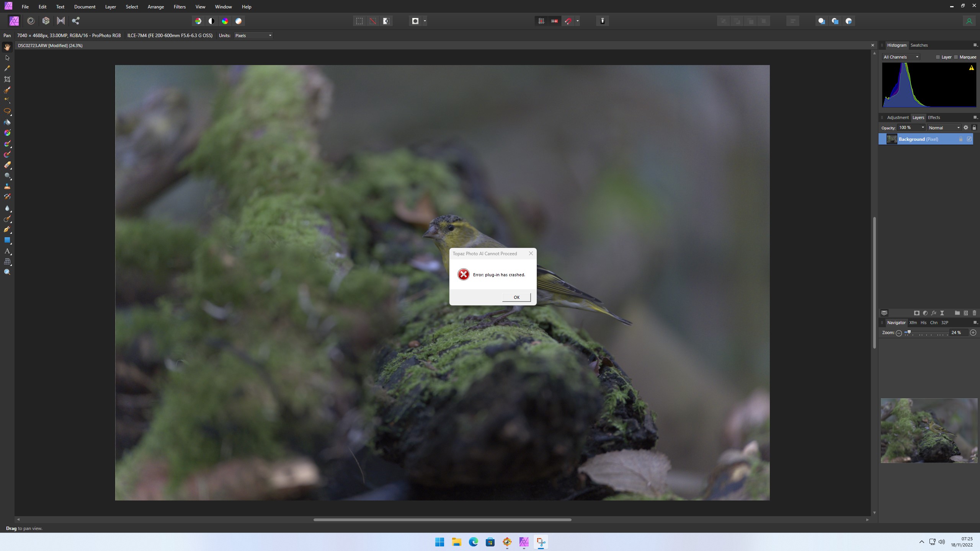This screenshot has width=980, height=551.
Task: Expand the All Channels dropdown
Action: tap(901, 57)
